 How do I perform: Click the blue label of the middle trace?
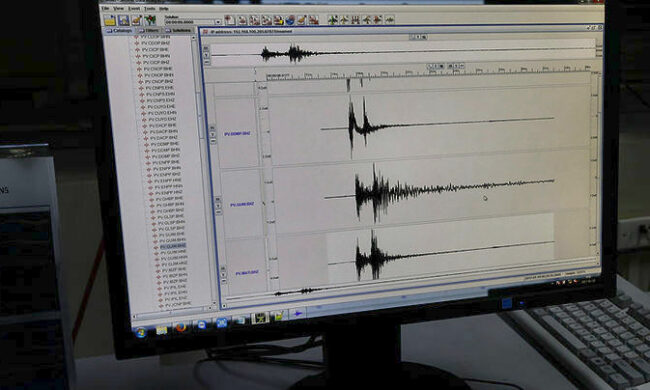[x=242, y=205]
